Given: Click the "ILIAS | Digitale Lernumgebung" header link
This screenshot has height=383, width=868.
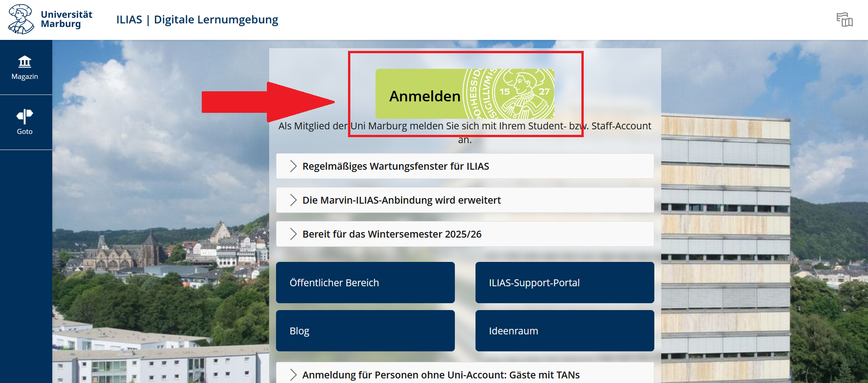Looking at the screenshot, I should click(196, 19).
